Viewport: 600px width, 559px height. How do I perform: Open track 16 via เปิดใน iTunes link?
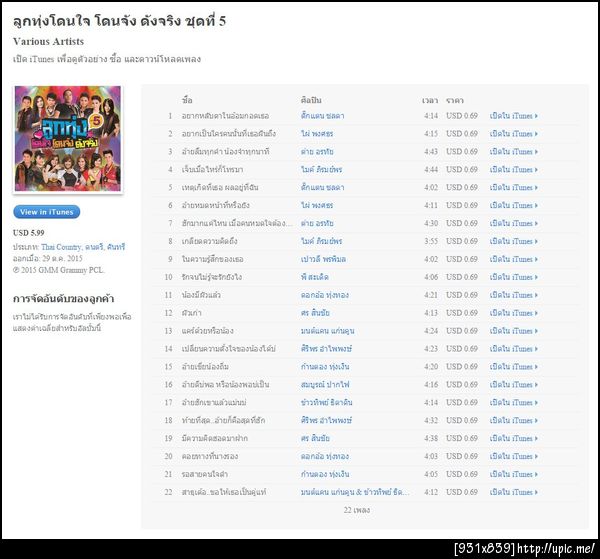coord(514,385)
